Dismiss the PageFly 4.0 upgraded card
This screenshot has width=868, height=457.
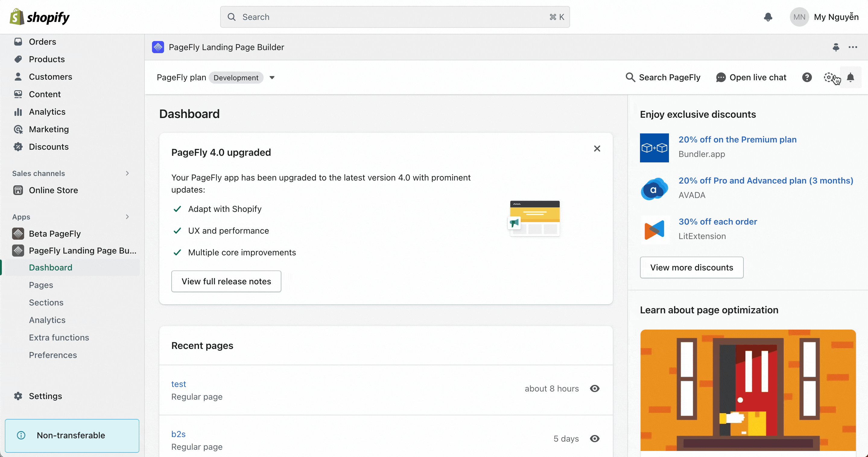597,149
